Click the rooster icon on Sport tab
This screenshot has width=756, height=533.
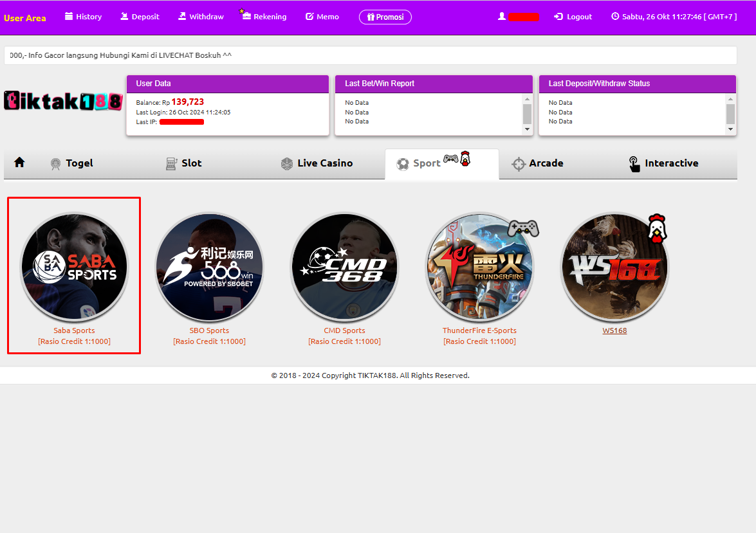click(x=465, y=159)
